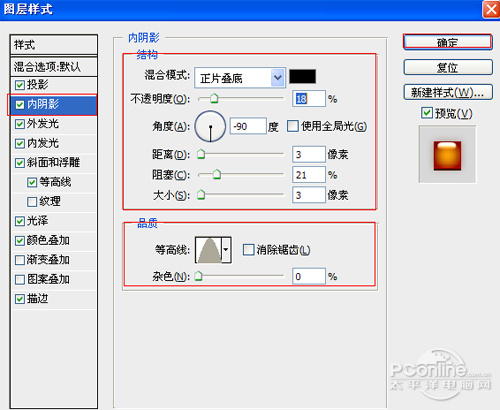Viewport: 500px width, 410px height.
Task: Open the 投影 settings page
Action: point(38,85)
